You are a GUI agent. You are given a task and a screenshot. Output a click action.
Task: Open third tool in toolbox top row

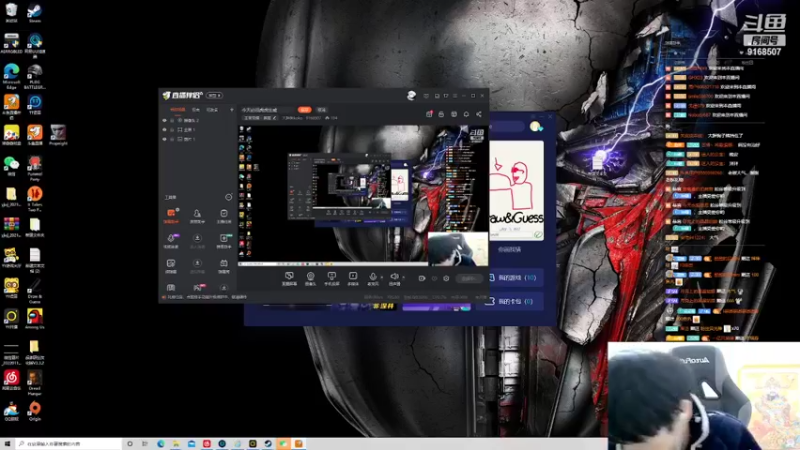tap(223, 216)
